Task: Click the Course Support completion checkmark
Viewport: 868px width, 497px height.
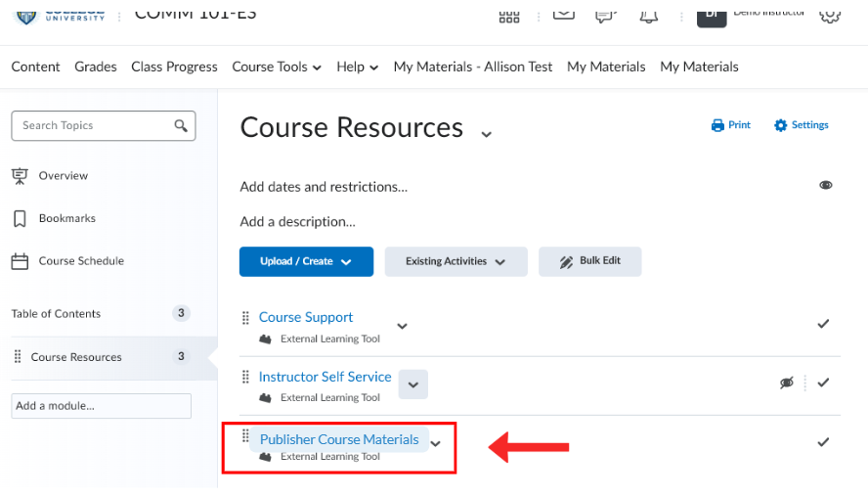Action: pyautogui.click(x=823, y=324)
